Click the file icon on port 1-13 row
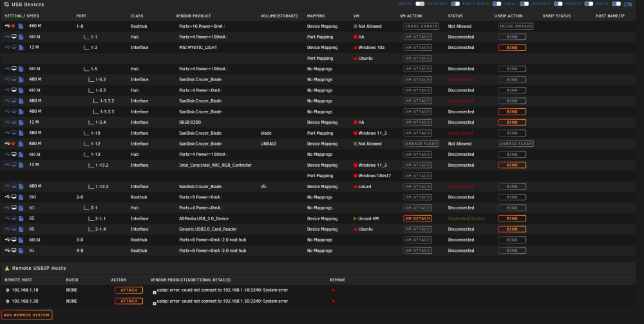Viewport: 644px width, 324px height. click(x=21, y=155)
